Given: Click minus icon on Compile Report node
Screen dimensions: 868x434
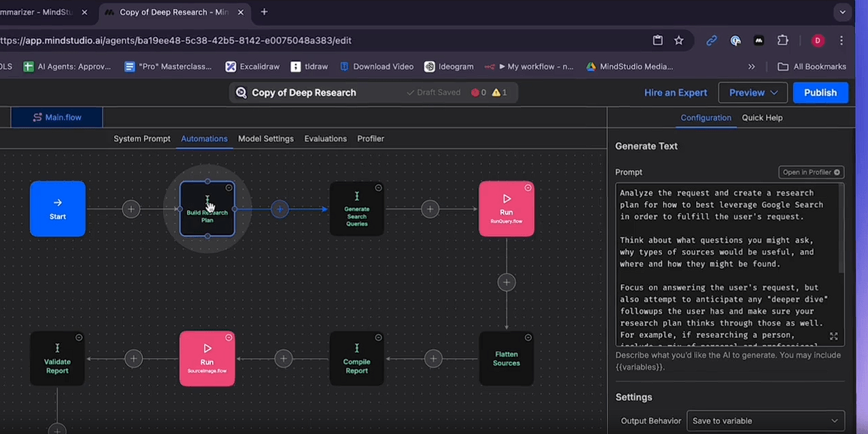Looking at the screenshot, I should click(378, 337).
